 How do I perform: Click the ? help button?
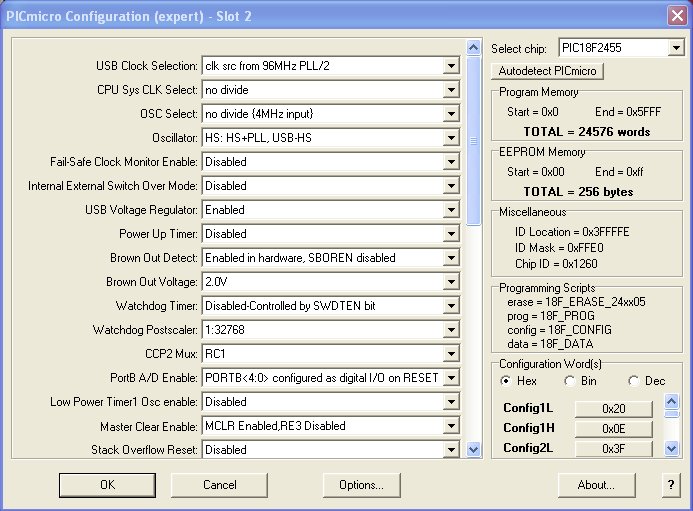tap(670, 485)
